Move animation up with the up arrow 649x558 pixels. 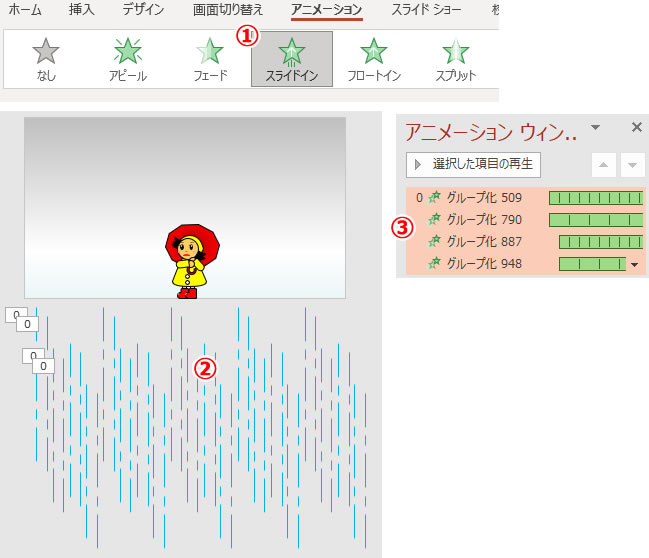tap(602, 165)
